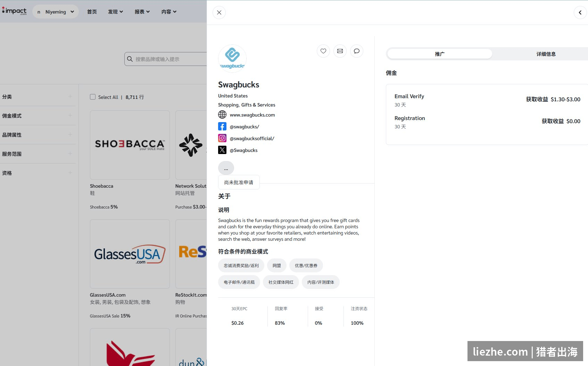The height and width of the screenshot is (366, 588).
Task: Select 网盟 business model tag
Action: [277, 265]
